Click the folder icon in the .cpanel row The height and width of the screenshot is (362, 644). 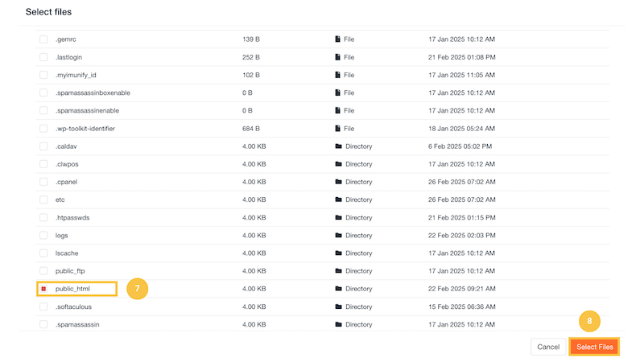(x=339, y=182)
